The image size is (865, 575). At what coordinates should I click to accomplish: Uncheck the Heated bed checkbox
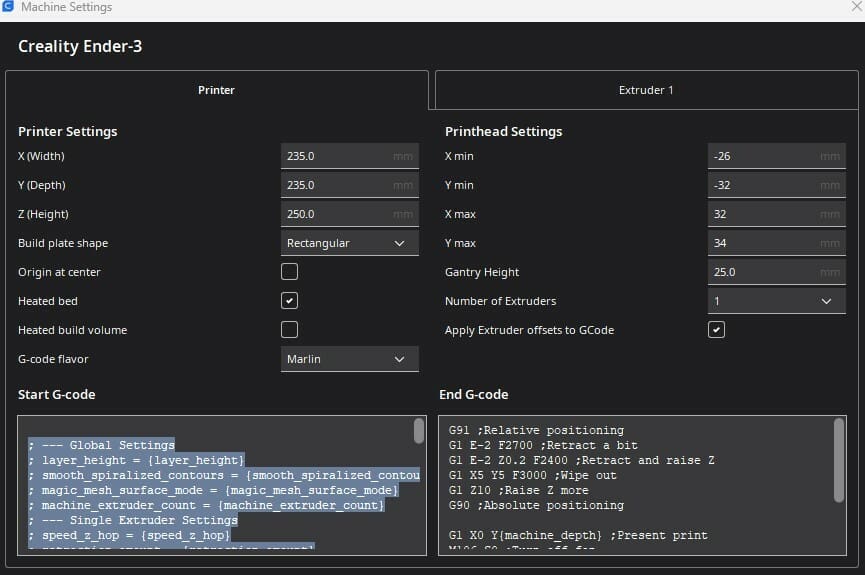coord(290,301)
